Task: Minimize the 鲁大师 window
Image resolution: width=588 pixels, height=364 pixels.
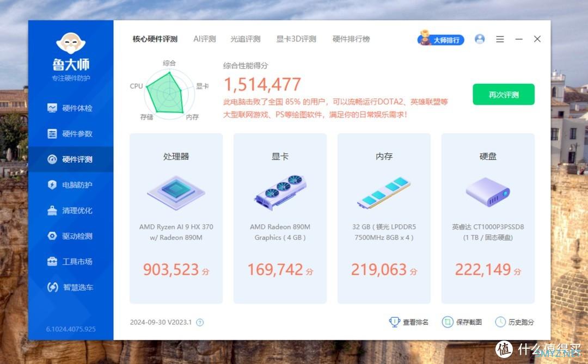Action: 519,39
